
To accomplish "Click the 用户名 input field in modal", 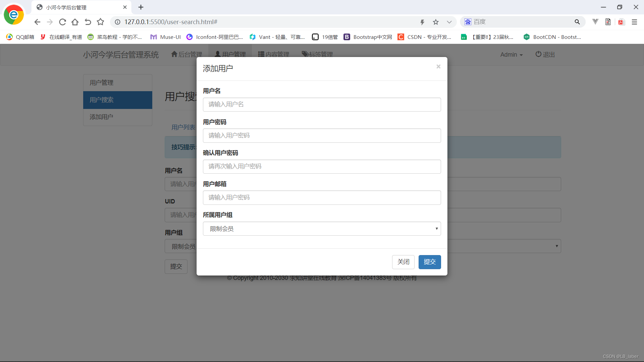I will 322,105.
